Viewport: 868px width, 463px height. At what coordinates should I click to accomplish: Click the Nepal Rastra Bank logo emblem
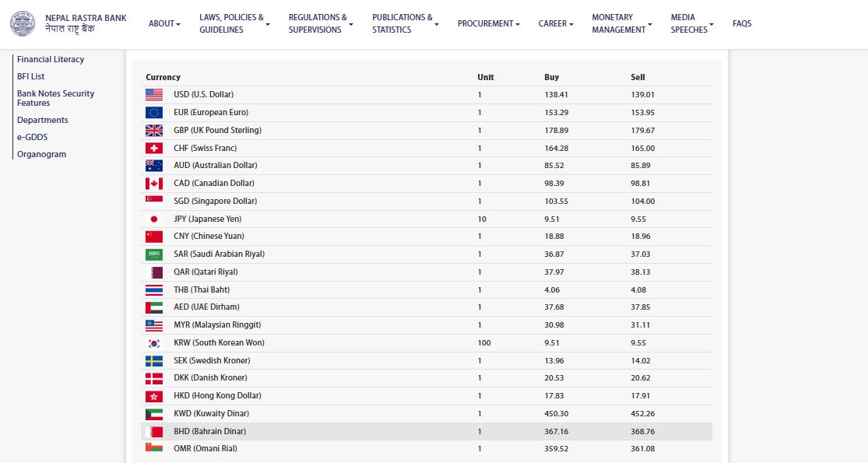pyautogui.click(x=23, y=23)
